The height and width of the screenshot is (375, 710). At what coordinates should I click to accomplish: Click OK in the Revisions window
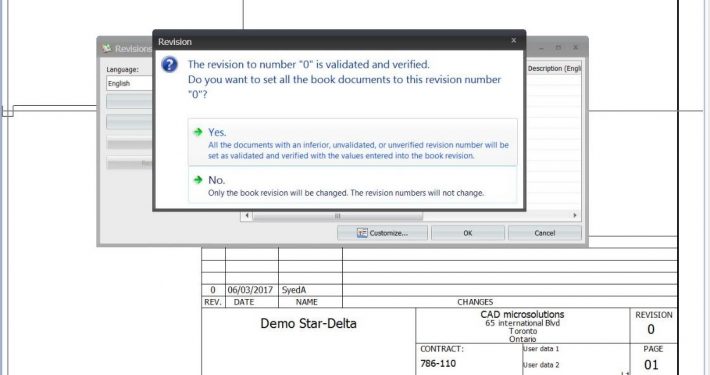(x=468, y=233)
